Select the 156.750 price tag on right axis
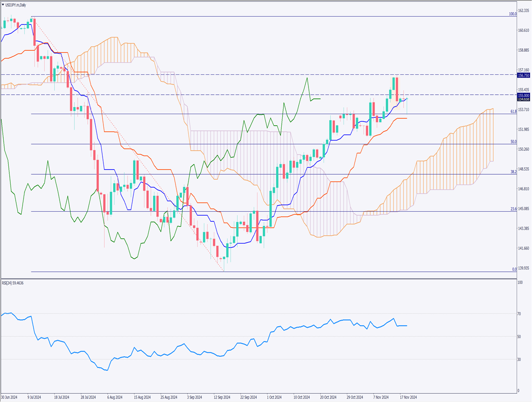532x402 pixels. (x=524, y=75)
